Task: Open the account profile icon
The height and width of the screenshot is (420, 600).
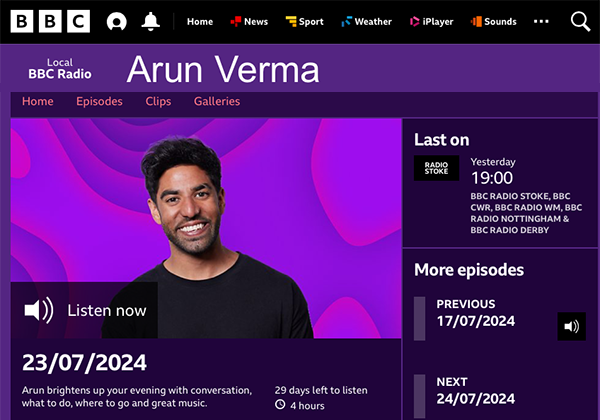Action: coord(116,21)
